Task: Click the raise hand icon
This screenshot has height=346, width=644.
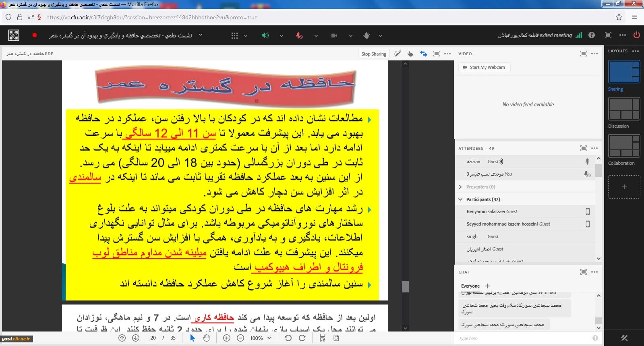Action: pyautogui.click(x=366, y=35)
